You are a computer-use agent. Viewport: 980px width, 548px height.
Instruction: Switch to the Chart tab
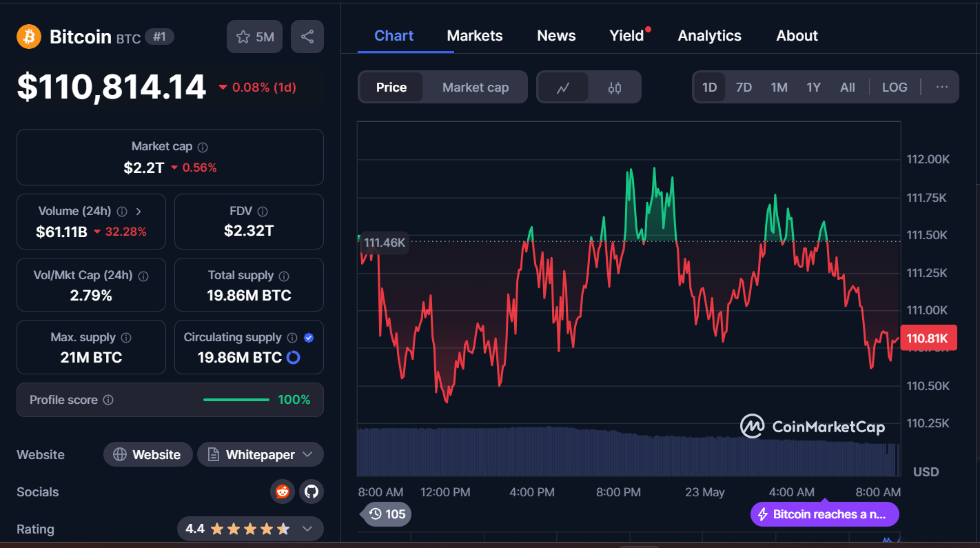[x=394, y=36]
